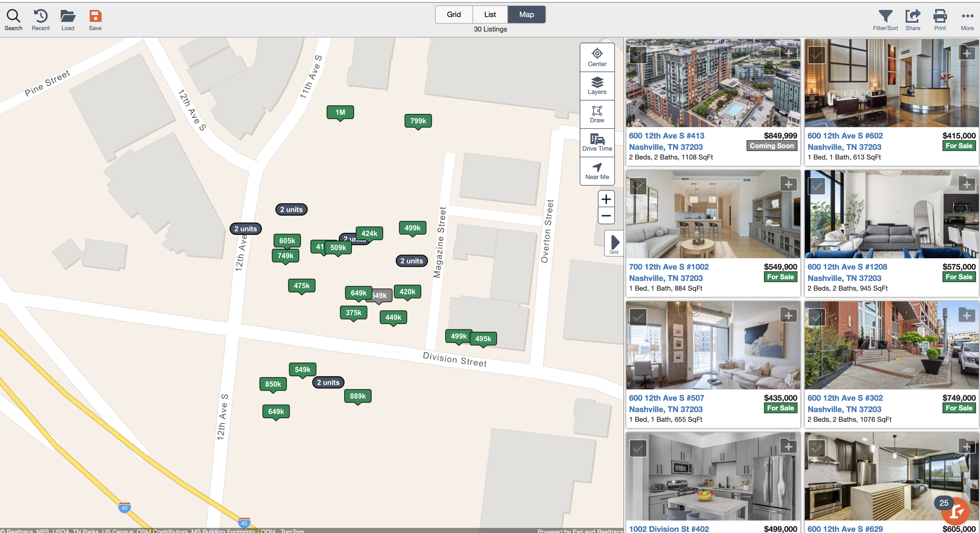
Task: Open listing link 700 12th Ave S #1002
Action: point(668,272)
